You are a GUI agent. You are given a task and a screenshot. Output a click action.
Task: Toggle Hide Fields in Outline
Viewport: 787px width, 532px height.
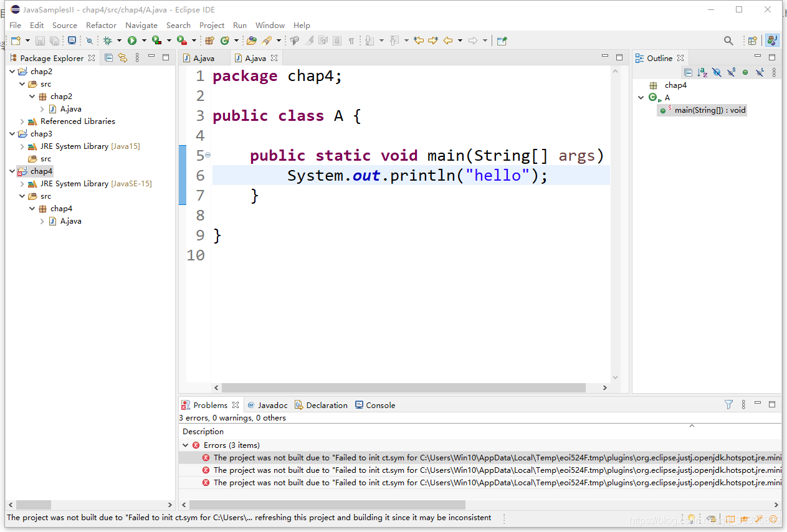(717, 73)
